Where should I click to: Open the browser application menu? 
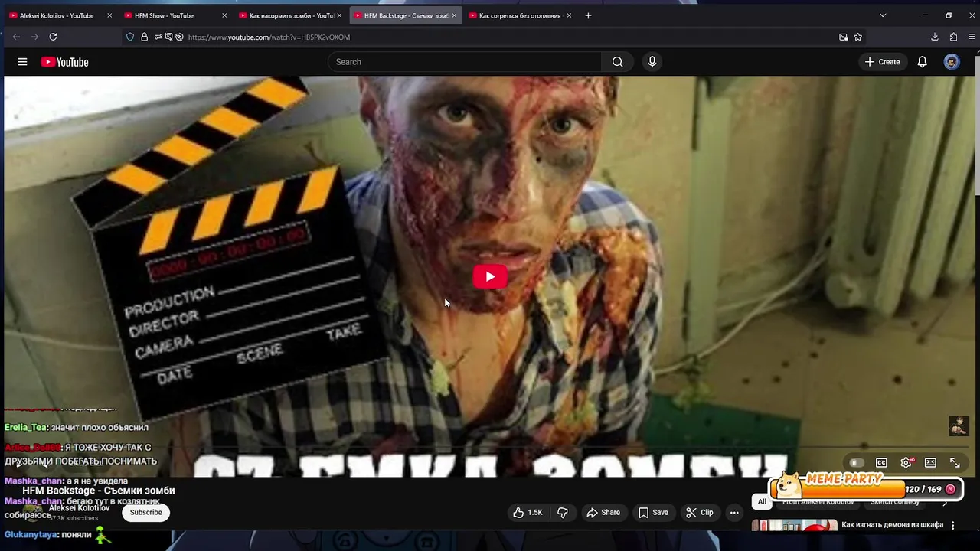coord(972,37)
